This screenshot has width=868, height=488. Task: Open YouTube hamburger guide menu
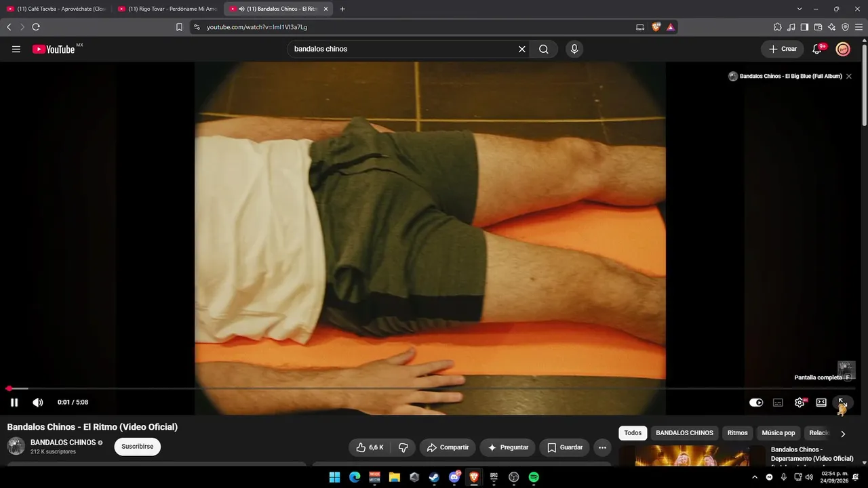[16, 49]
